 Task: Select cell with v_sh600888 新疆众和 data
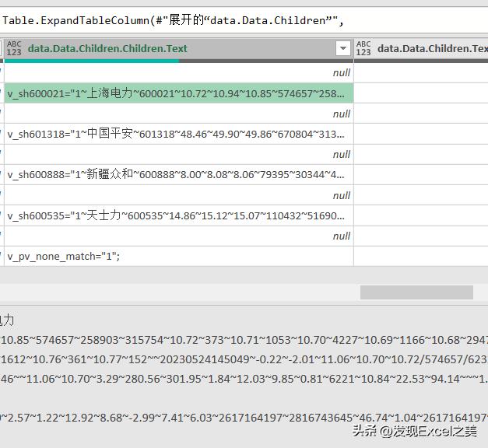[179, 174]
